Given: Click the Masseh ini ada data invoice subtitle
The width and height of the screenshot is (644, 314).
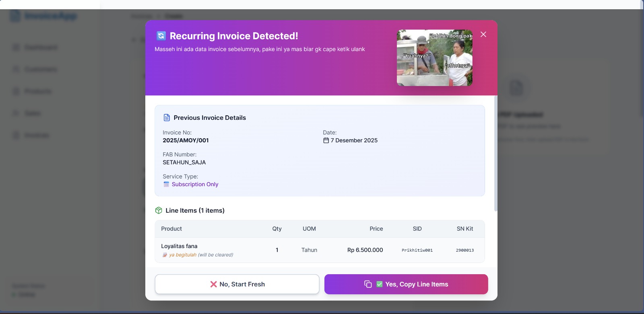Looking at the screenshot, I should [x=260, y=49].
